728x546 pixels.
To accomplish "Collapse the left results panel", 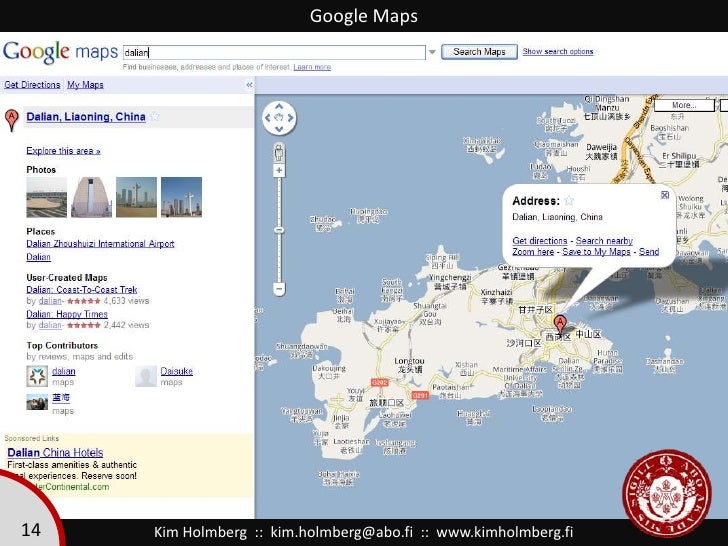I will click(250, 85).
